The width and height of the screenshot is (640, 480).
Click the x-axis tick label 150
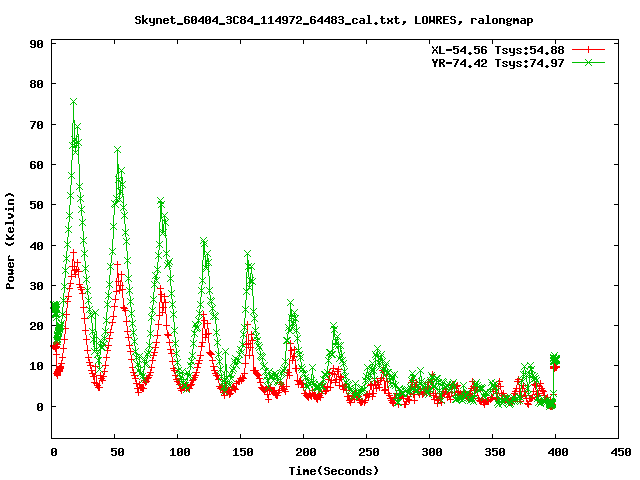coord(243,452)
